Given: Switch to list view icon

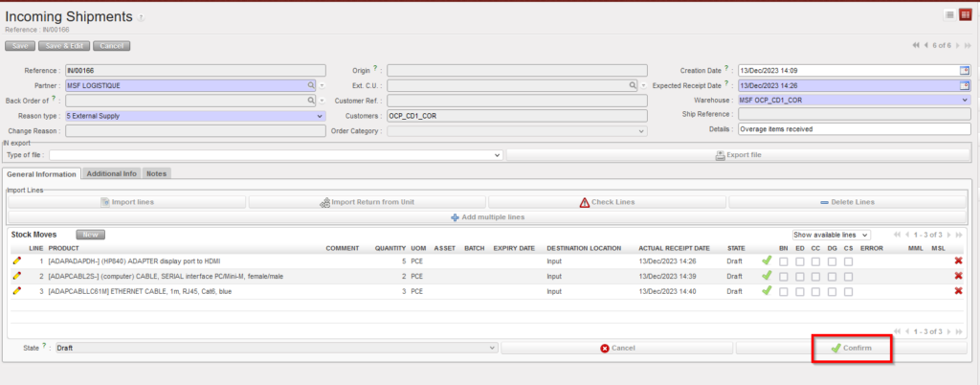Looking at the screenshot, I should [948, 14].
